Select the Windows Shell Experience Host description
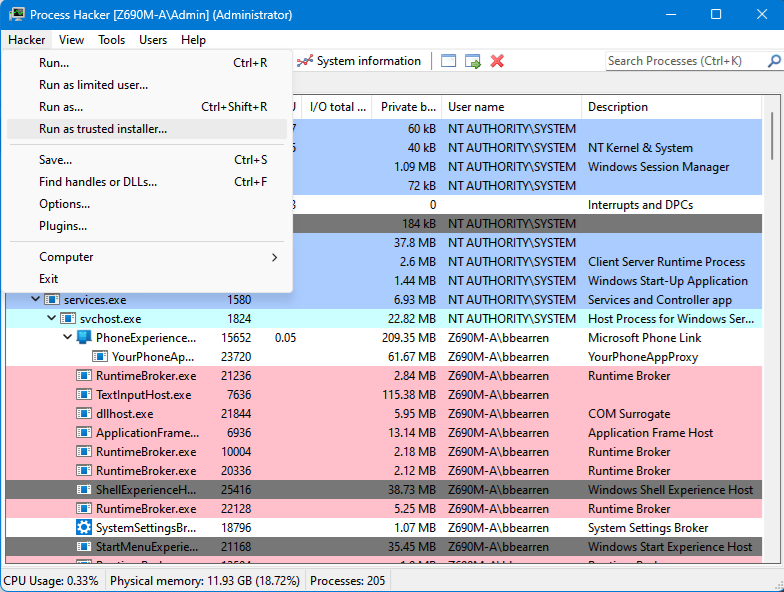 pos(670,490)
